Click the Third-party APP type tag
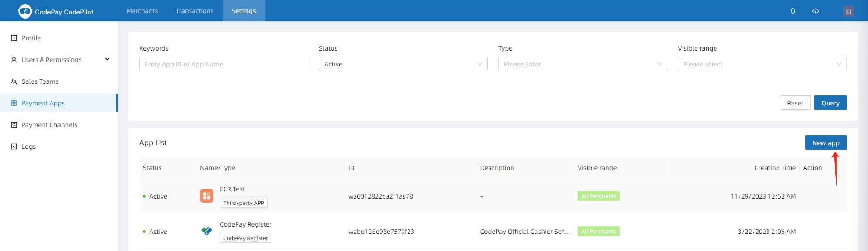 point(244,203)
